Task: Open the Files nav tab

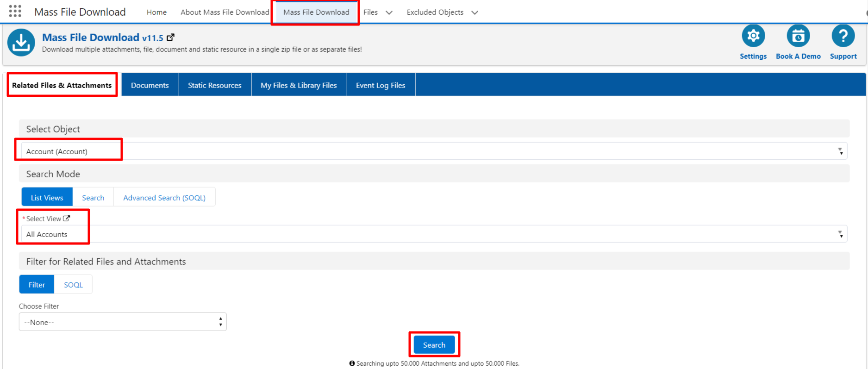Action: pos(370,12)
